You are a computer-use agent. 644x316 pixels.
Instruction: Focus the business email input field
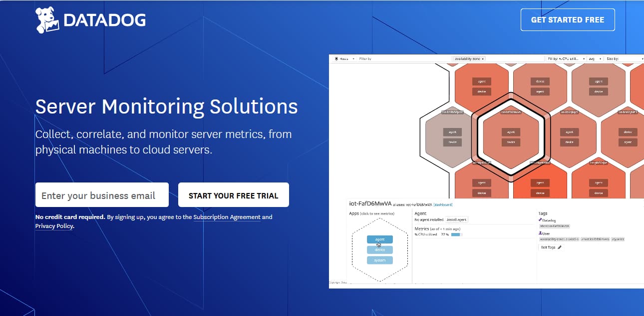pos(102,195)
